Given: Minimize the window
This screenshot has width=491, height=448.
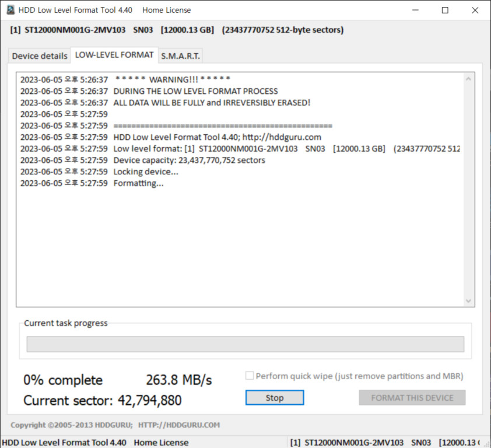Looking at the screenshot, I should (x=416, y=10).
